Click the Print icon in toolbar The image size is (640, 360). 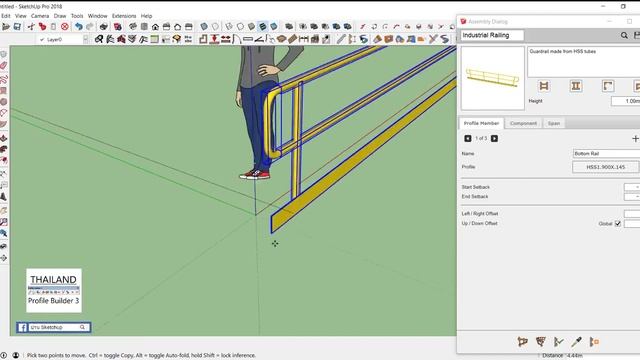tap(104, 27)
